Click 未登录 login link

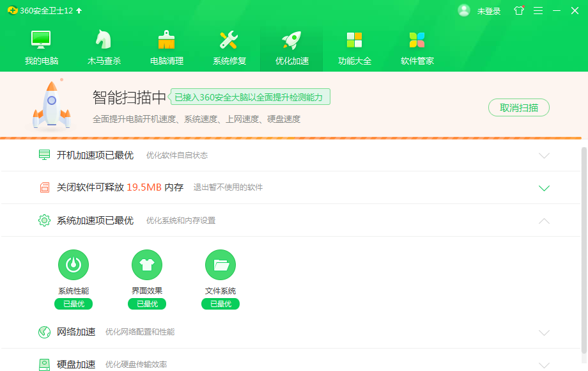[489, 11]
